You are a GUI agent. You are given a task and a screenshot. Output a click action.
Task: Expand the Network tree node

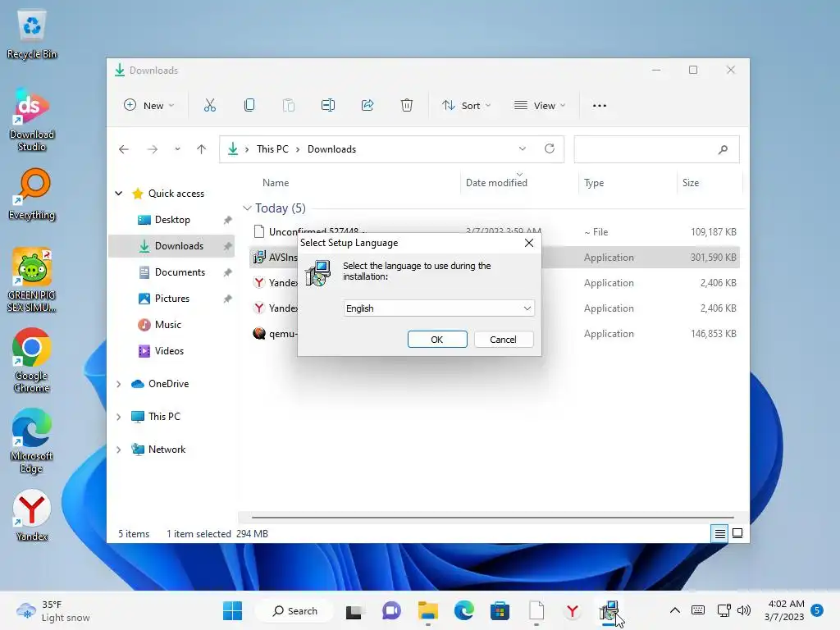click(x=119, y=450)
